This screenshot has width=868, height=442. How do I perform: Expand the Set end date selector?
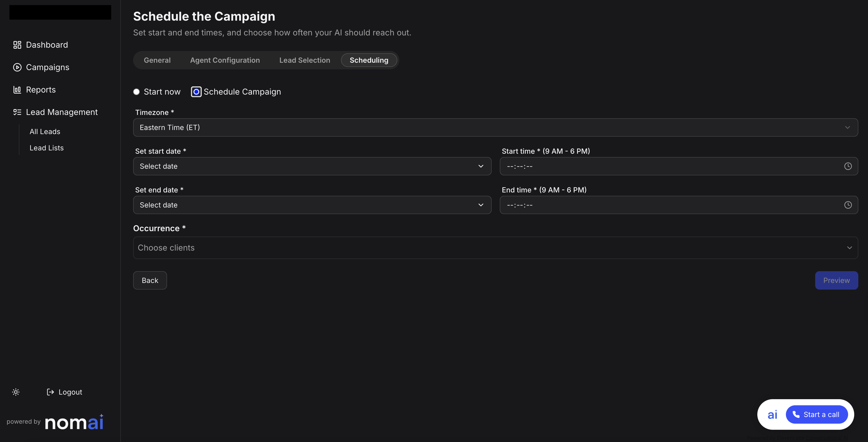[x=312, y=205]
